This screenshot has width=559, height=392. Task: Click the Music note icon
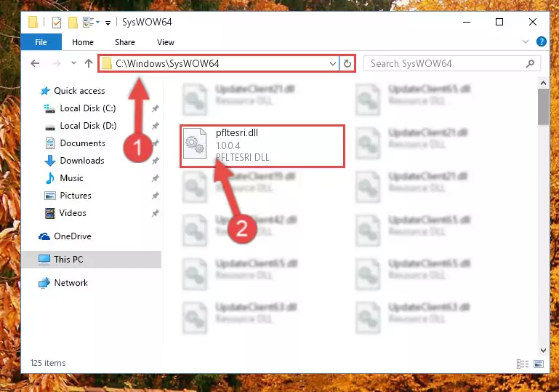(50, 178)
